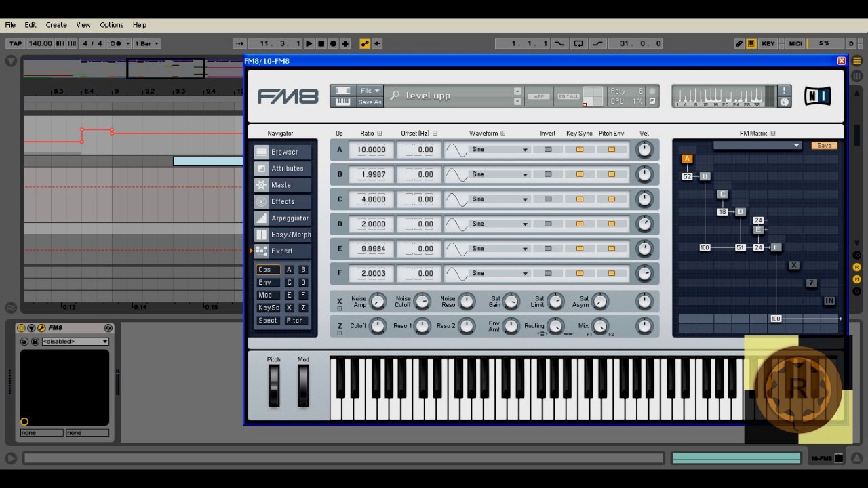
Task: Toggle FM8 keyboard view icon
Action: [343, 102]
